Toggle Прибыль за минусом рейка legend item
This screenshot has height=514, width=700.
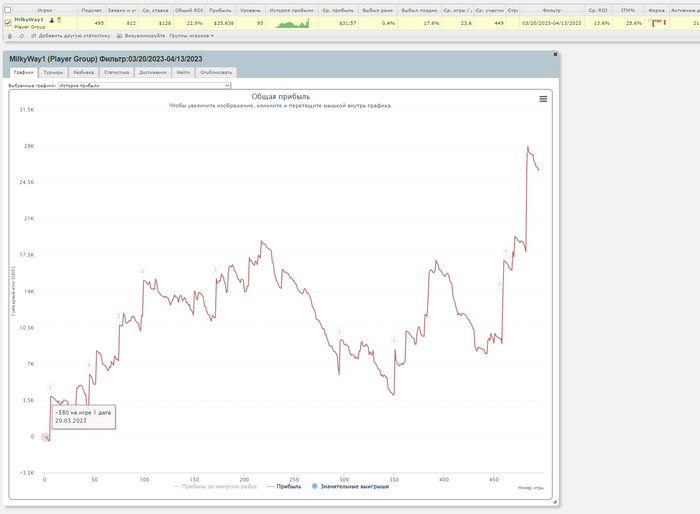pos(215,486)
